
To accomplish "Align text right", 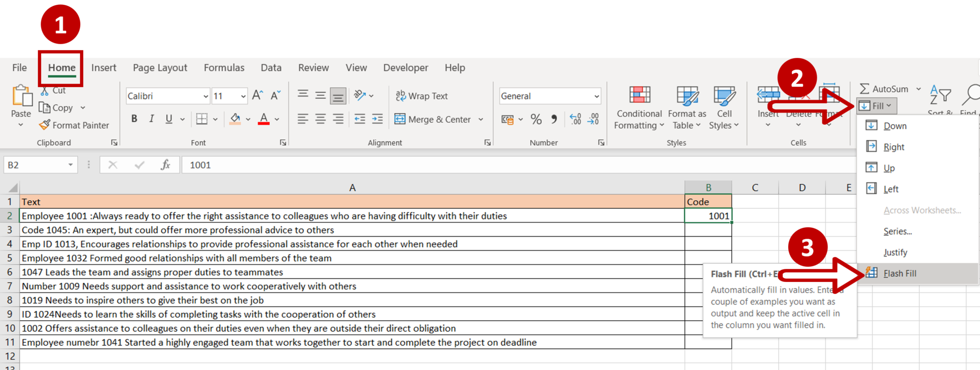I will pyautogui.click(x=338, y=119).
